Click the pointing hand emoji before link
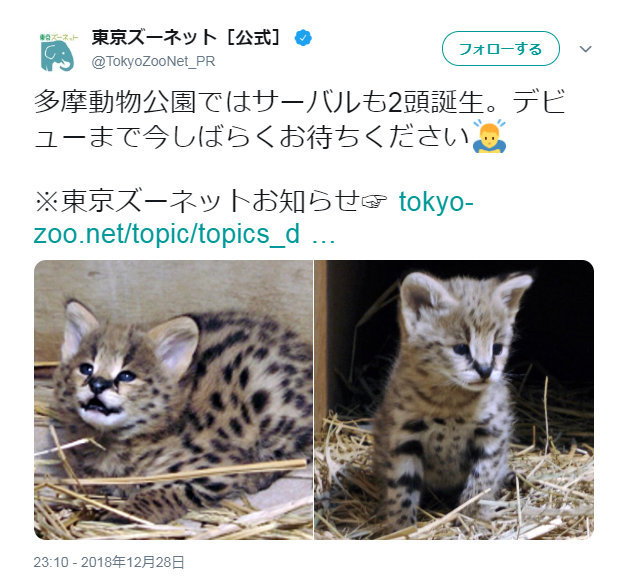This screenshot has width=630, height=584. click(374, 200)
